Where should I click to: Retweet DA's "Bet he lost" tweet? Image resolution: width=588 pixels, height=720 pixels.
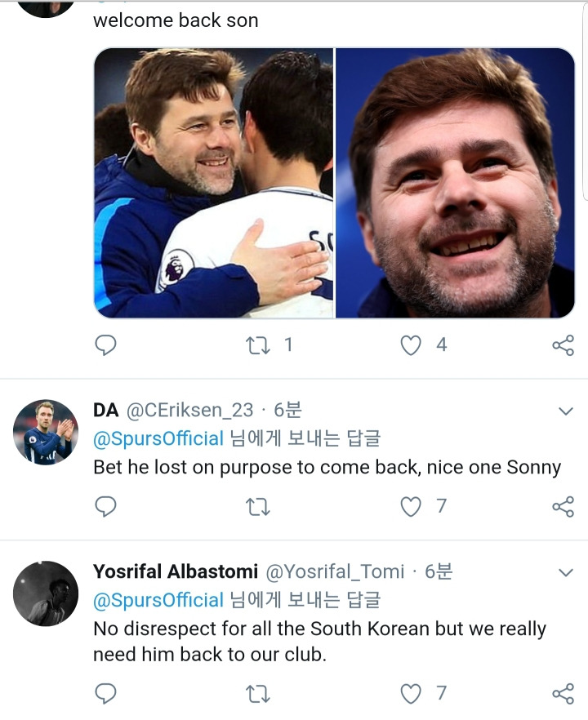[x=256, y=507]
